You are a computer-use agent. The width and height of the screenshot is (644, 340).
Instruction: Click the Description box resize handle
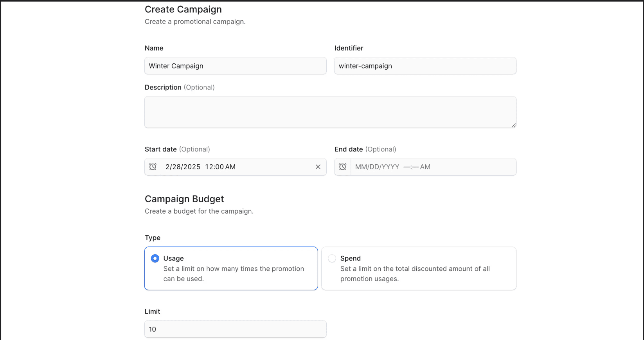(x=513, y=125)
